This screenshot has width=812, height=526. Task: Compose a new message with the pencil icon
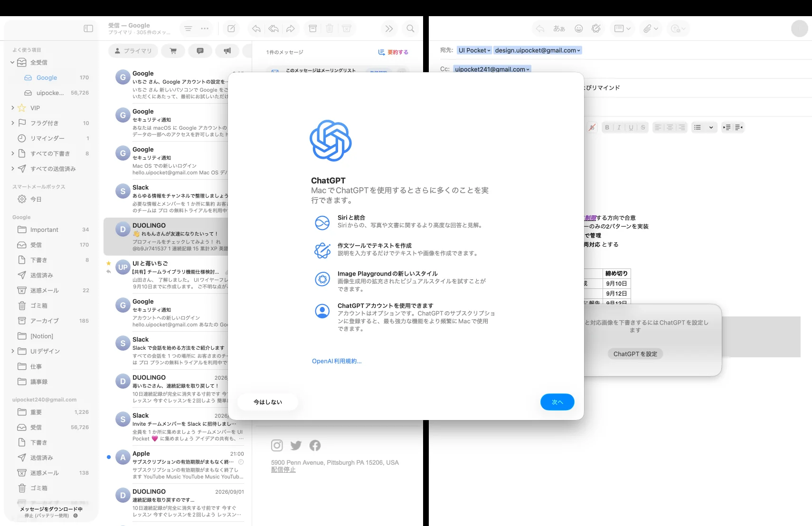click(x=231, y=29)
